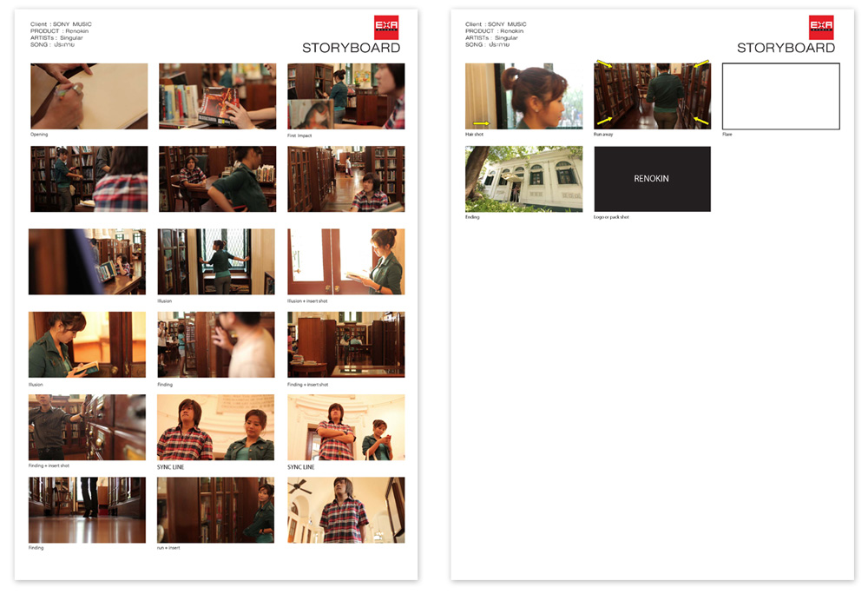The width and height of the screenshot is (868, 594).
Task: Select the SONG line on the right page
Action: pos(487,45)
